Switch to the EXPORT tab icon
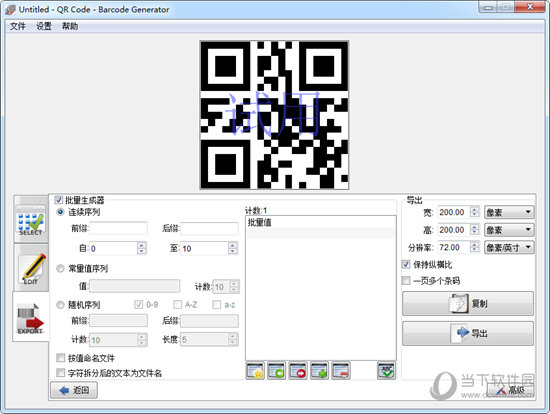 [31, 317]
